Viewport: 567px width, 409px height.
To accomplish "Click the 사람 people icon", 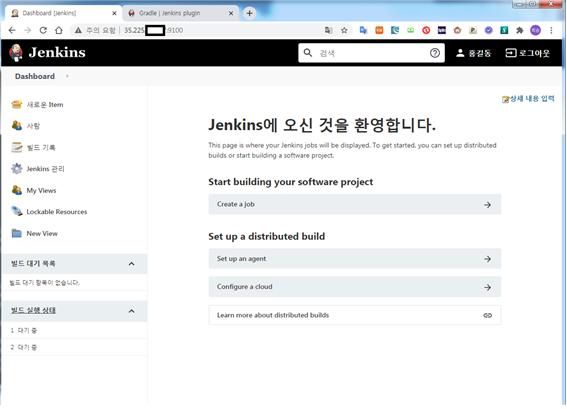I will [17, 125].
